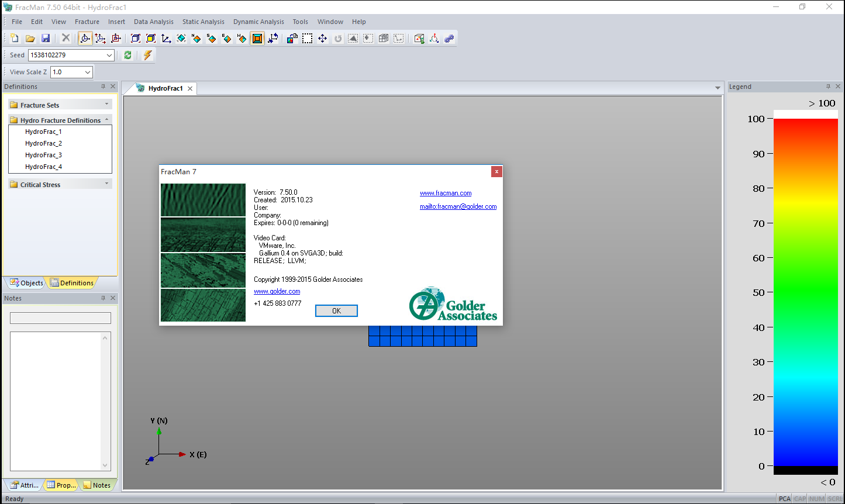Pin the Definitions panel

[103, 87]
